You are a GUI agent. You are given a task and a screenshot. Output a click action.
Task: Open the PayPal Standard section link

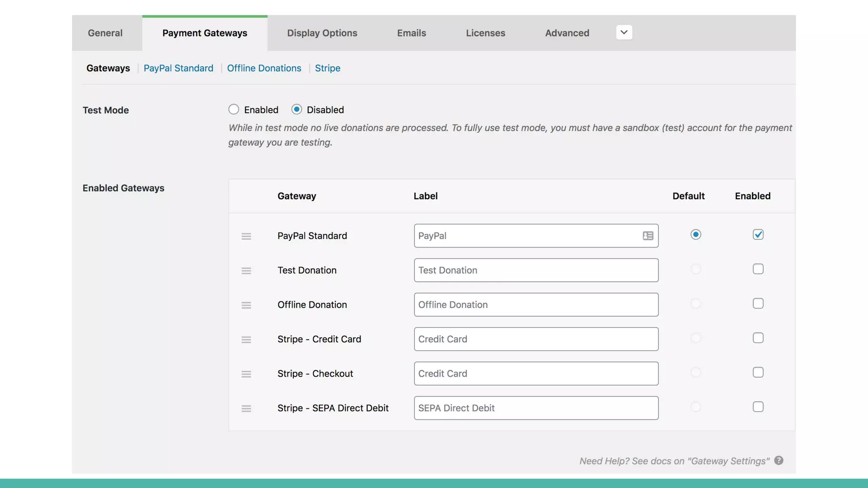[178, 68]
